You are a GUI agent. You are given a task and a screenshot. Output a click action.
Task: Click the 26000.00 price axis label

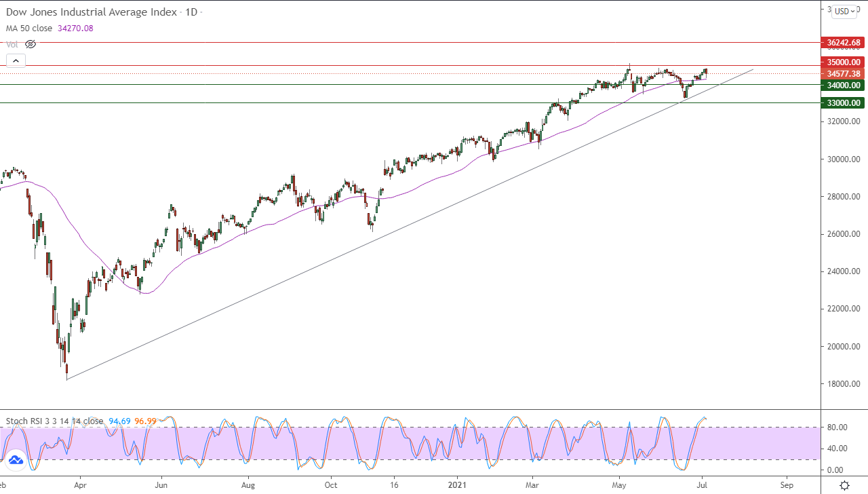pos(844,234)
